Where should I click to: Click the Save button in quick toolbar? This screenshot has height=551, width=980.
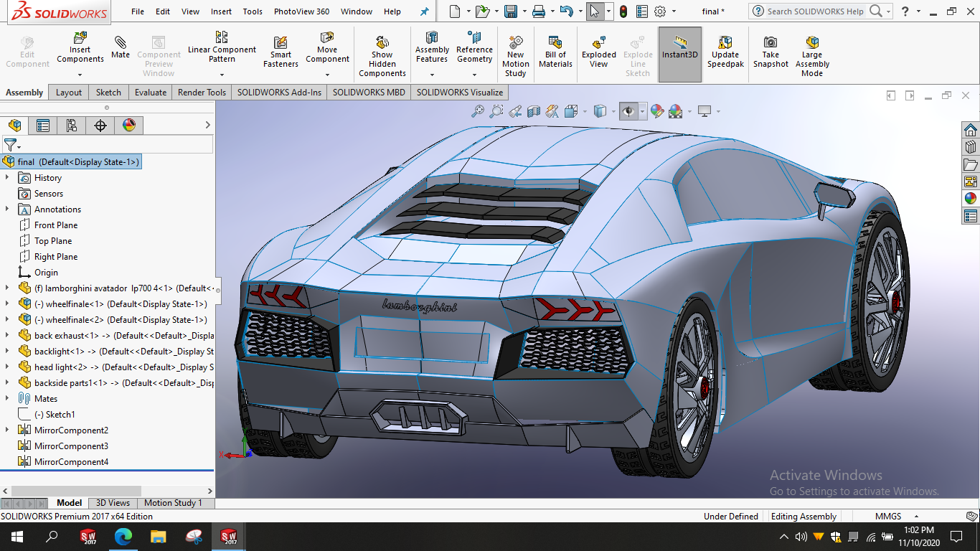[x=511, y=11]
